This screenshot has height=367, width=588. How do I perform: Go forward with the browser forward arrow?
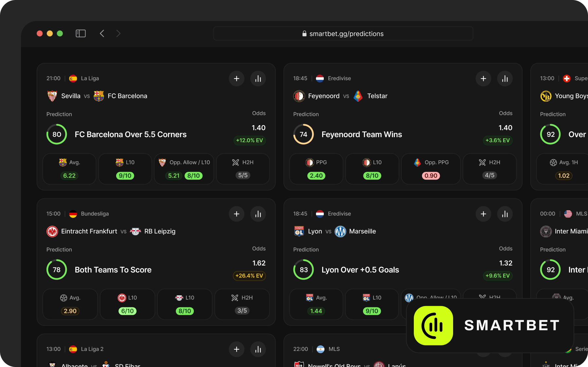(x=119, y=33)
